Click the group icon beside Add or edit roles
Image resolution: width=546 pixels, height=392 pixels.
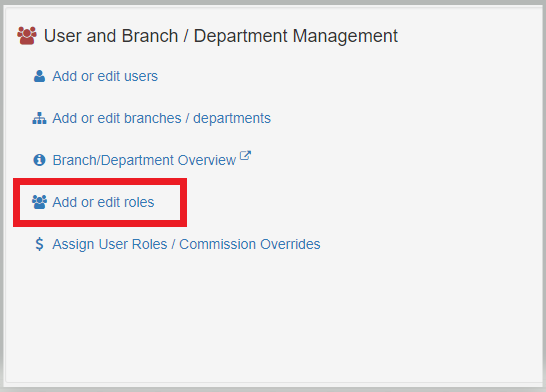pyautogui.click(x=39, y=202)
